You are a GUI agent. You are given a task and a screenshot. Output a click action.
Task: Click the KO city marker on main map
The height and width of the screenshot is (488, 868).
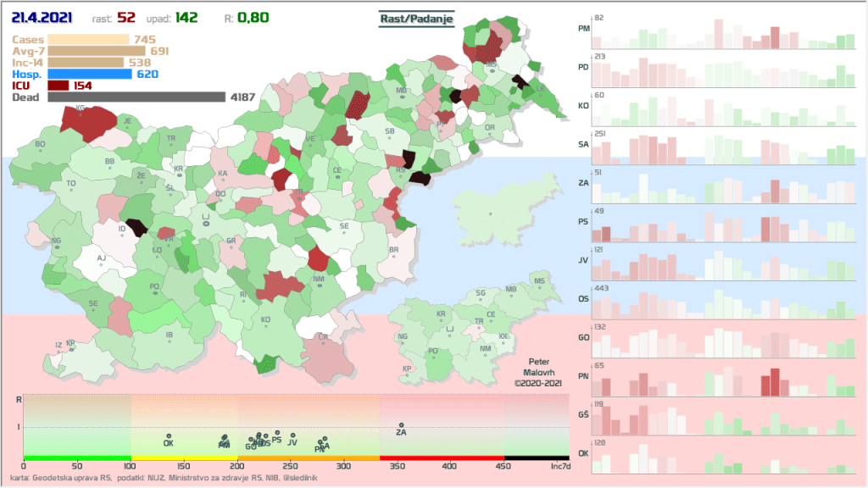click(x=265, y=326)
